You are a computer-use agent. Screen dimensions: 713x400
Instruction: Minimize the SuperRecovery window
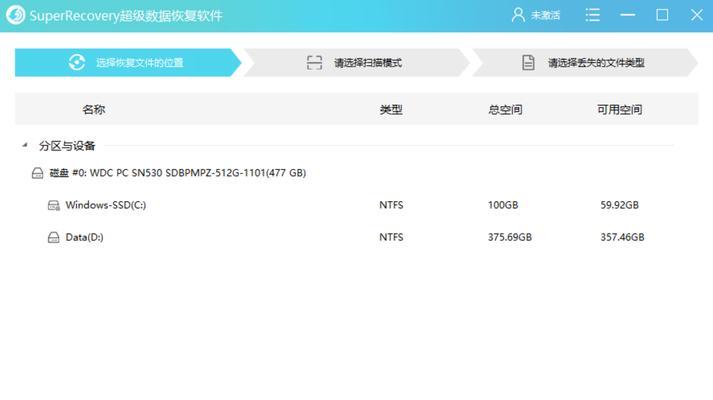628,15
